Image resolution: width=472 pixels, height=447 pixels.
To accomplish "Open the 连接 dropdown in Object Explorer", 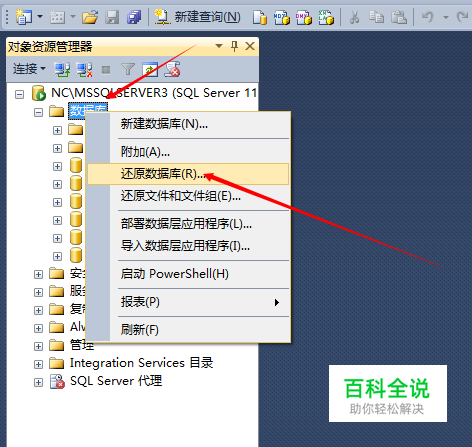I will [x=29, y=69].
